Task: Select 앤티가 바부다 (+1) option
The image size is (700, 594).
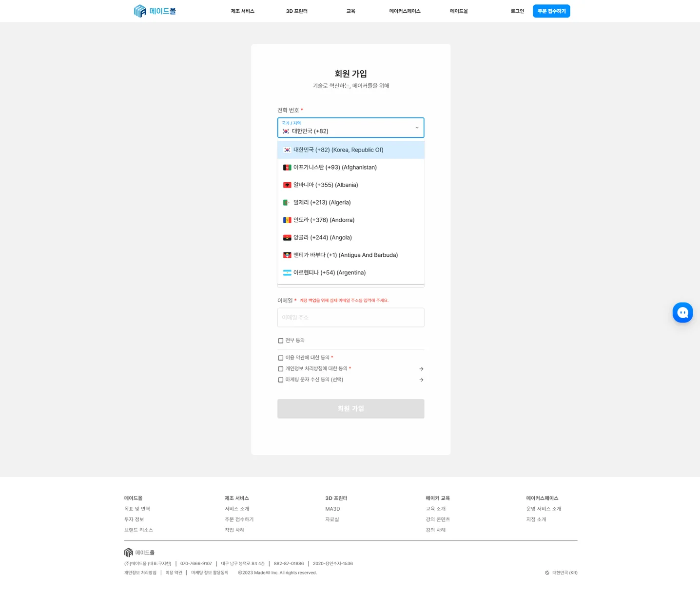Action: 350,255
